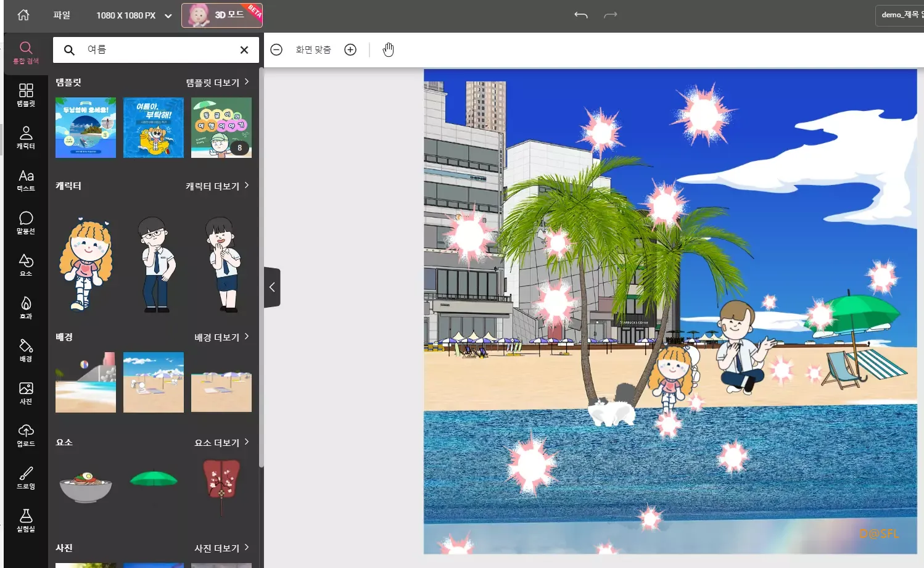924x568 pixels.
Task: Open the 말풍선 sidebar tab
Action: click(26, 223)
